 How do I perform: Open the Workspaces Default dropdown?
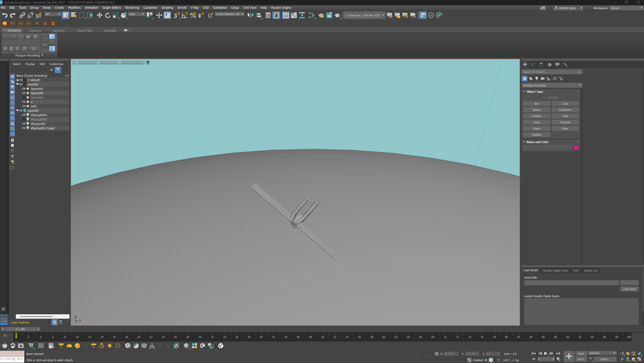626,8
